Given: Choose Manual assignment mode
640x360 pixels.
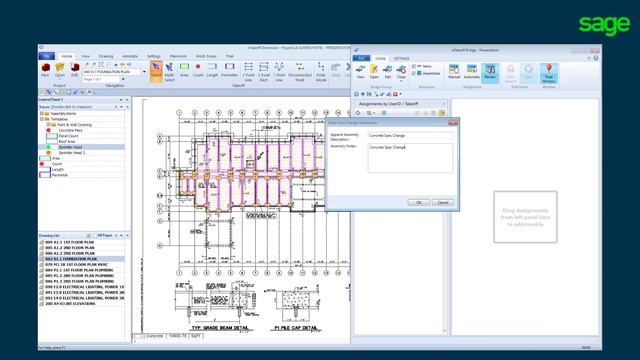Looking at the screenshot, I should click(x=454, y=71).
